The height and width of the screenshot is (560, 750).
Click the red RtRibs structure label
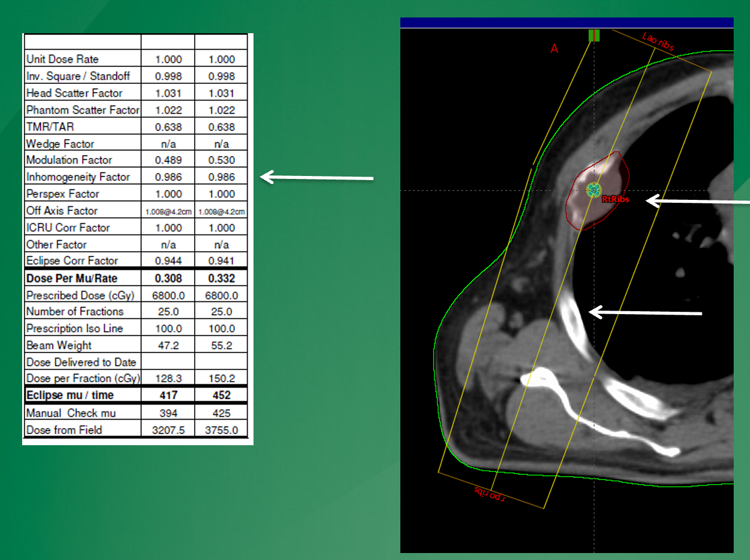[x=615, y=199]
